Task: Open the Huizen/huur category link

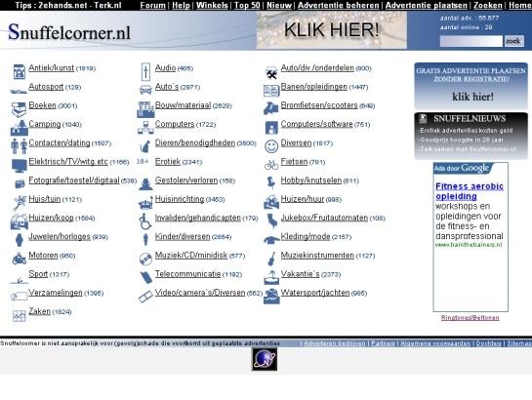Action: tap(303, 199)
